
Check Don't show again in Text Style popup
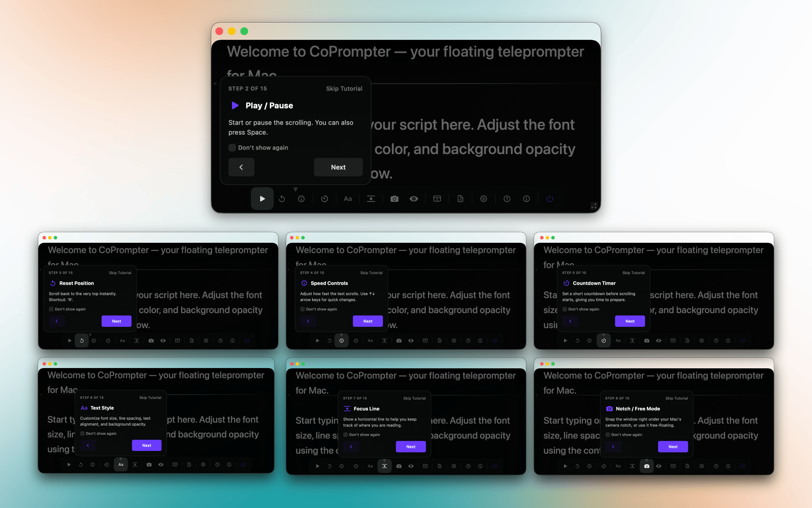click(82, 433)
